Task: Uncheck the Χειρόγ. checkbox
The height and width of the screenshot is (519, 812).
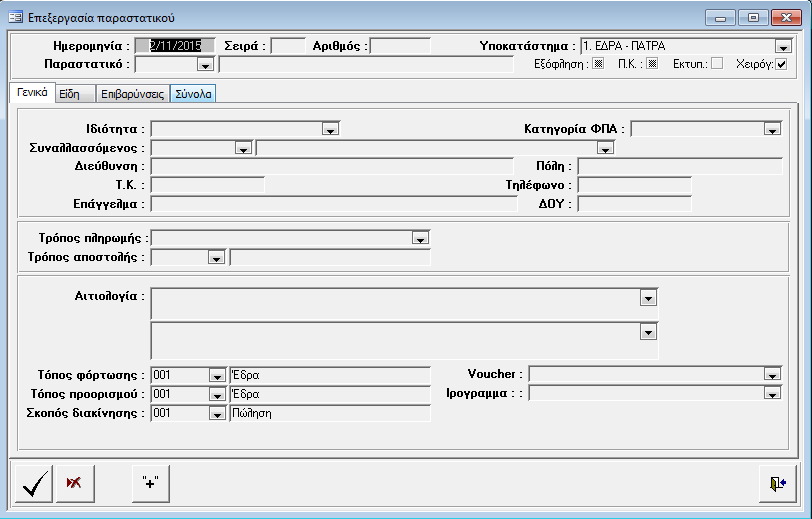Action: (782, 64)
